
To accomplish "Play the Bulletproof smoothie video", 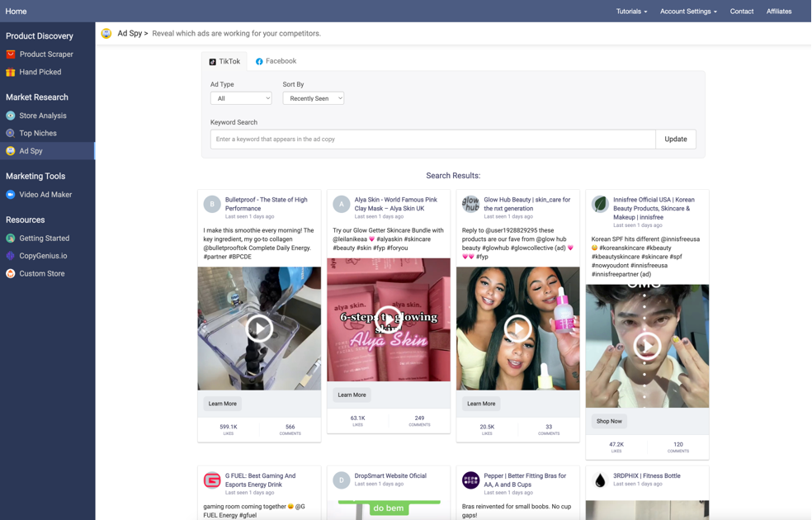I will click(259, 329).
